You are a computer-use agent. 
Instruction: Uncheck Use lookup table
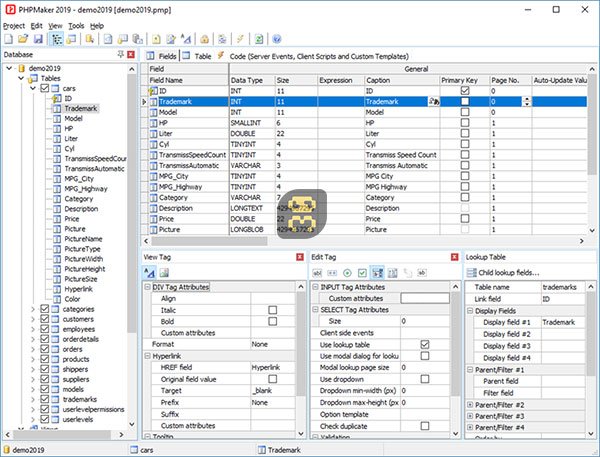[x=425, y=344]
